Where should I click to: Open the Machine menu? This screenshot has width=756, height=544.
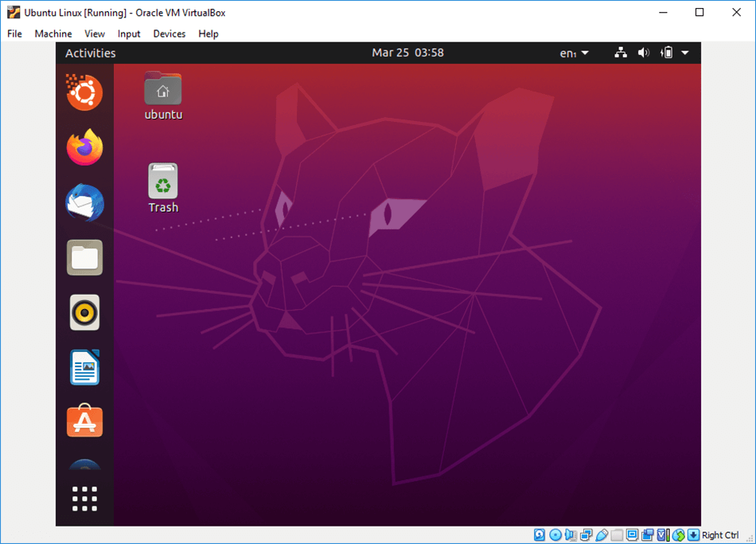(53, 33)
